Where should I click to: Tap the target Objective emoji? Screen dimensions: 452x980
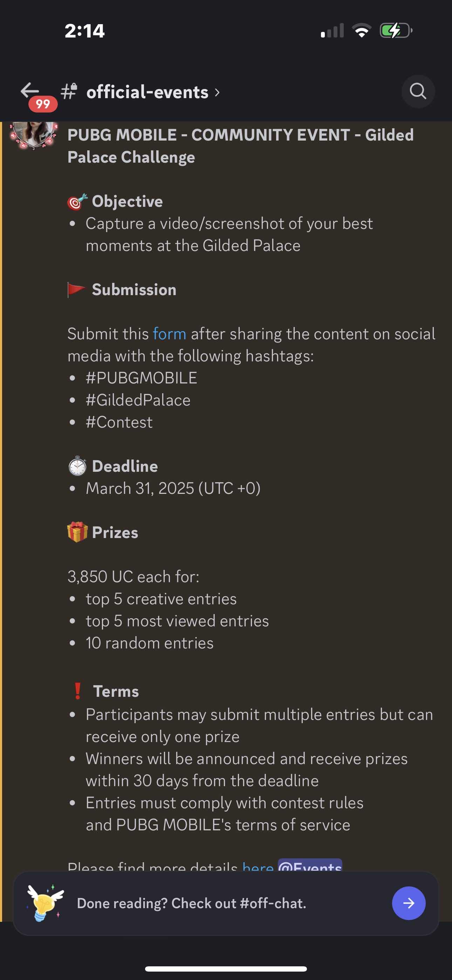(x=77, y=201)
